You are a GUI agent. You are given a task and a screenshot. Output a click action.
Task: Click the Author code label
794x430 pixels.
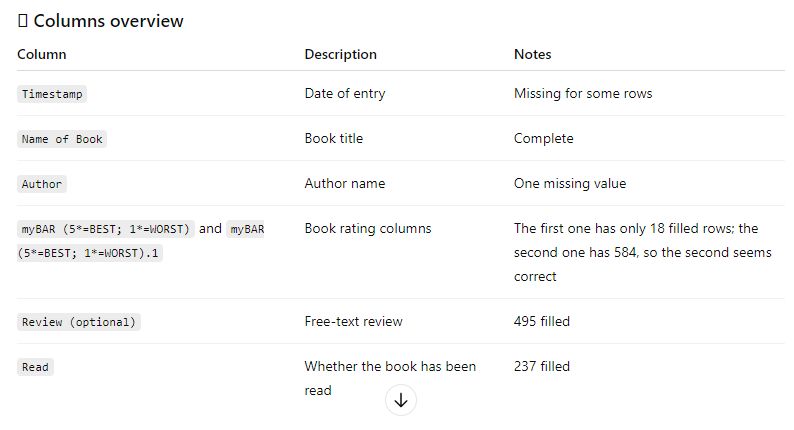click(42, 184)
